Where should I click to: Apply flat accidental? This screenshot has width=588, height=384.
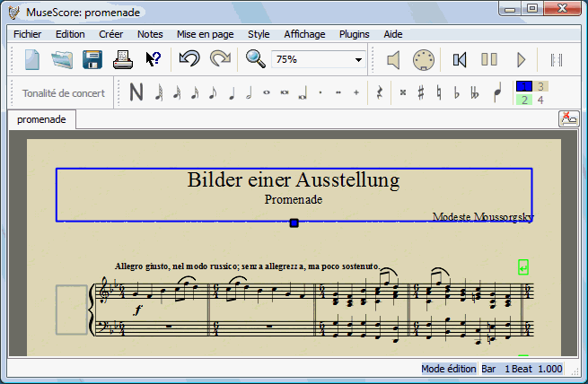point(456,92)
